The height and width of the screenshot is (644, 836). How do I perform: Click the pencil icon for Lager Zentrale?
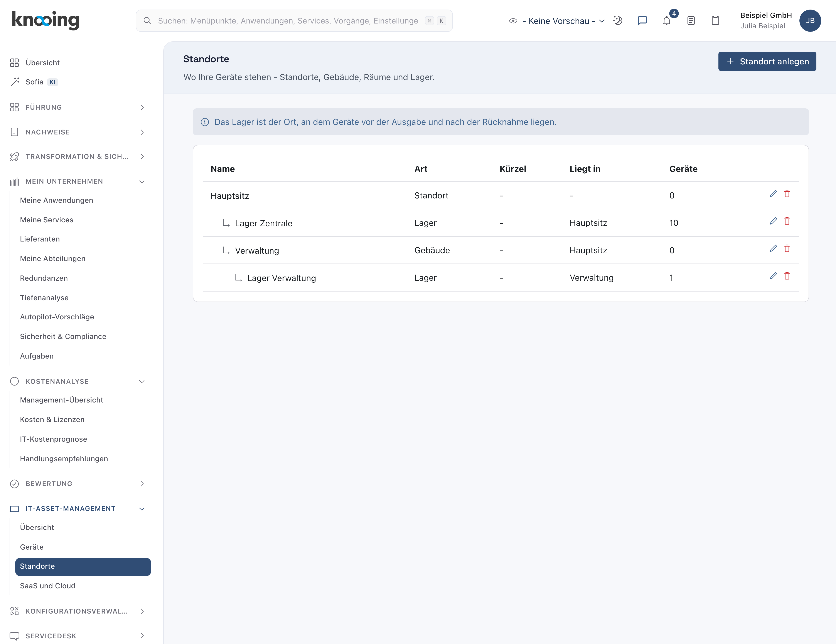tap(773, 221)
